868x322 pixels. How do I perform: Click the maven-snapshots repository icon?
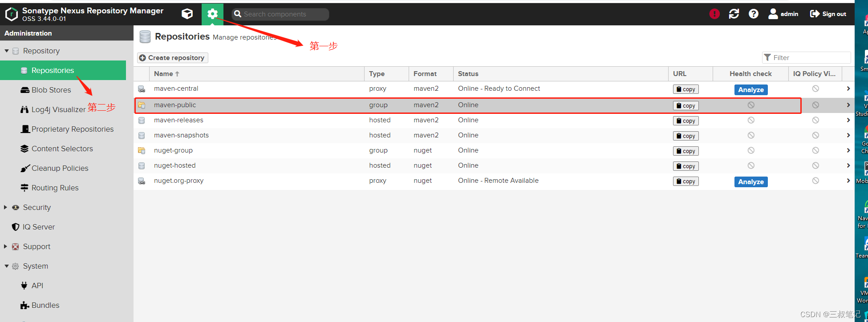tap(142, 136)
